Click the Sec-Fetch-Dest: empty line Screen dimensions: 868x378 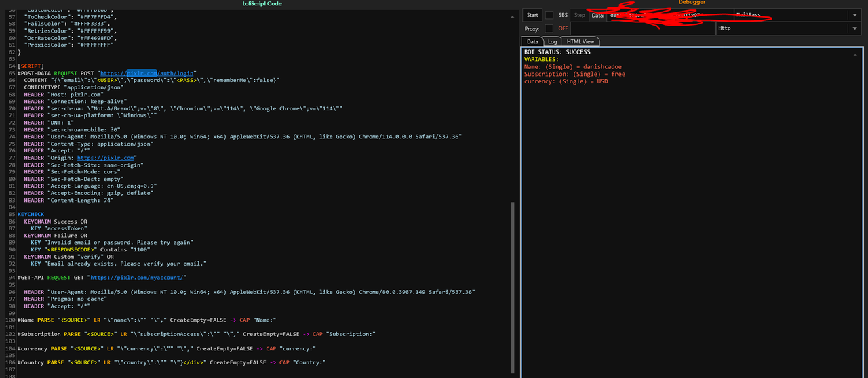coord(77,179)
